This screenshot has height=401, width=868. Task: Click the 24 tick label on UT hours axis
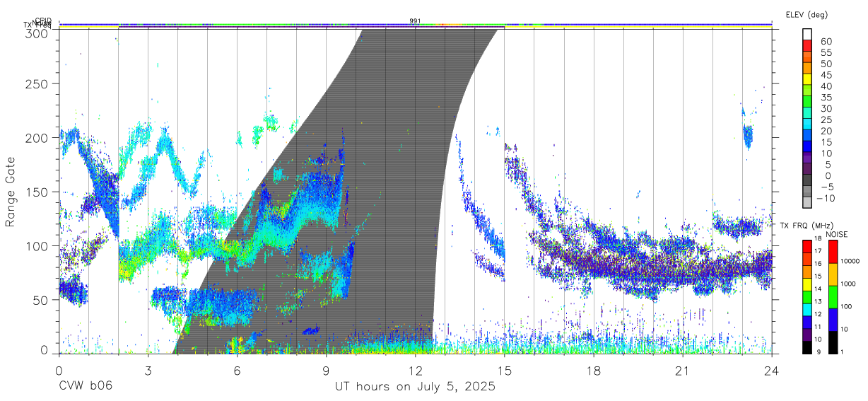click(771, 370)
